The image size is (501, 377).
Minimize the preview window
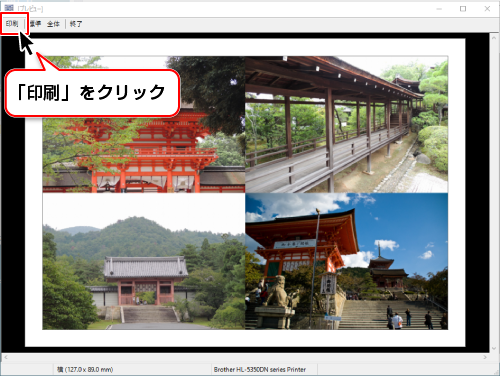point(439,9)
